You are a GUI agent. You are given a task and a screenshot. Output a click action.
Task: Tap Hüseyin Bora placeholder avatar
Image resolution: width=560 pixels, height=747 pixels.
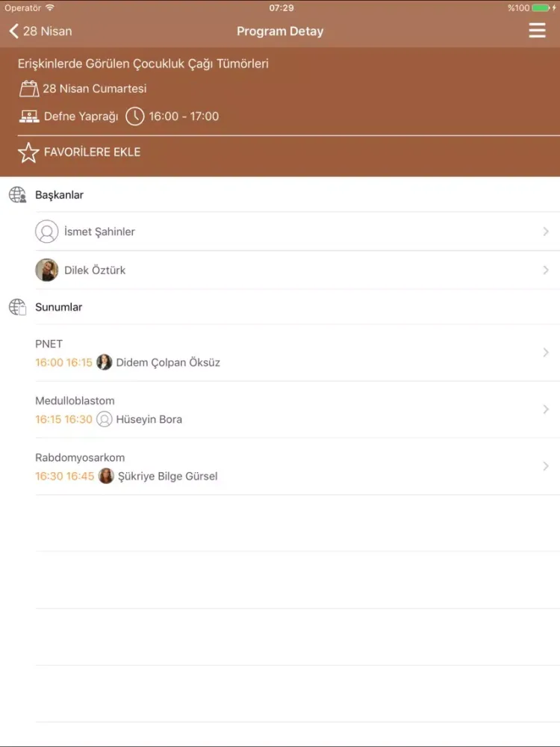(x=105, y=419)
